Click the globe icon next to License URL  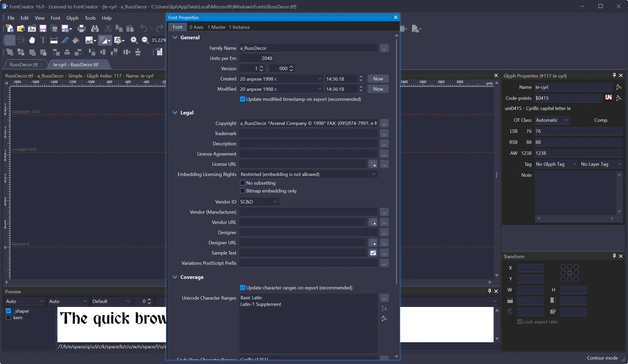click(x=373, y=164)
